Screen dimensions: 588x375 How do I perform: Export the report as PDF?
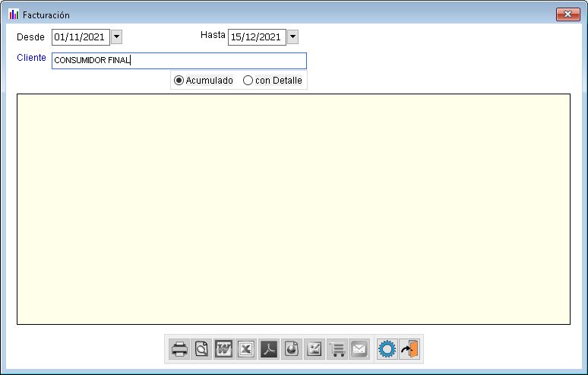pyautogui.click(x=269, y=349)
